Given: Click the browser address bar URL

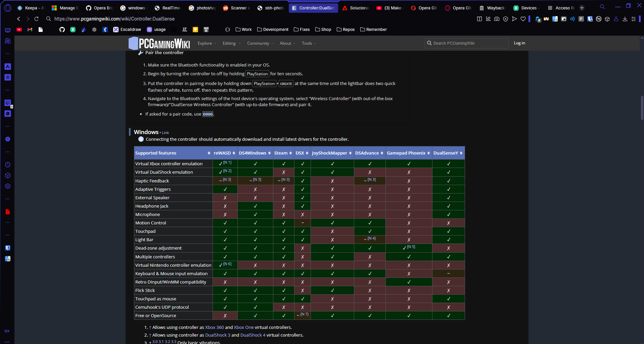Looking at the screenshot, I should pyautogui.click(x=114, y=19).
